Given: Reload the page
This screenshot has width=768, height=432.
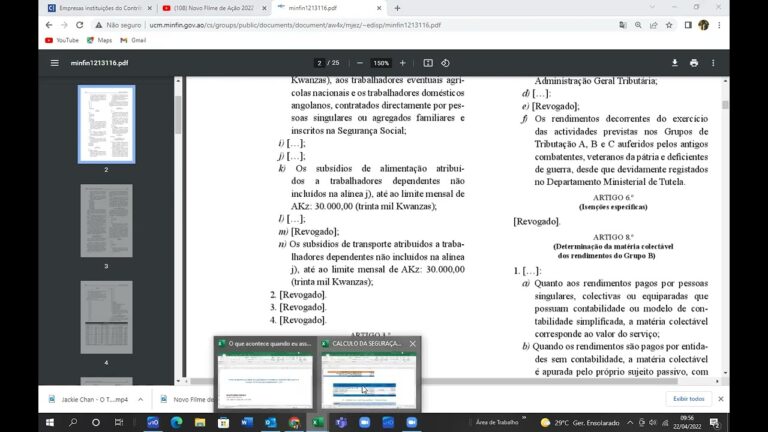Looking at the screenshot, I should coord(79,25).
